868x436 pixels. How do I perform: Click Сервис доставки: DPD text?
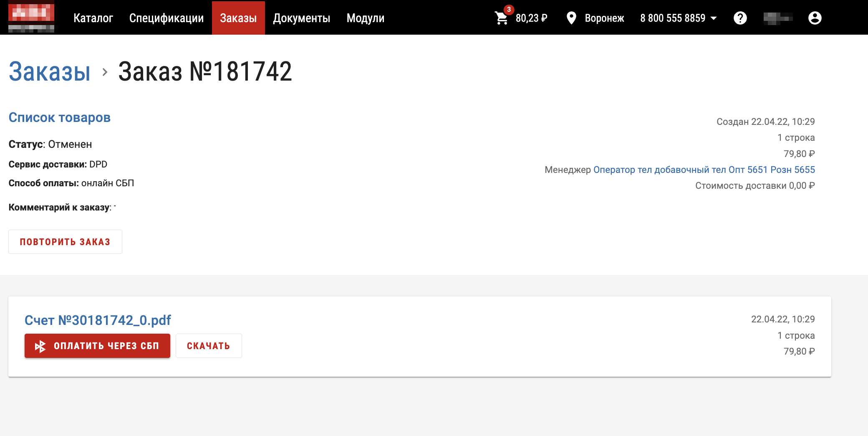pos(58,164)
